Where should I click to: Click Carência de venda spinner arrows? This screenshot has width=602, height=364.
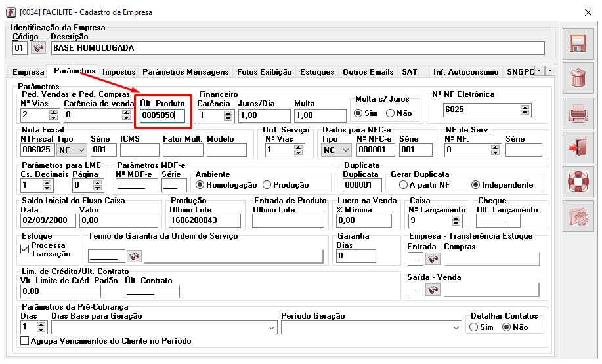tap(126, 115)
